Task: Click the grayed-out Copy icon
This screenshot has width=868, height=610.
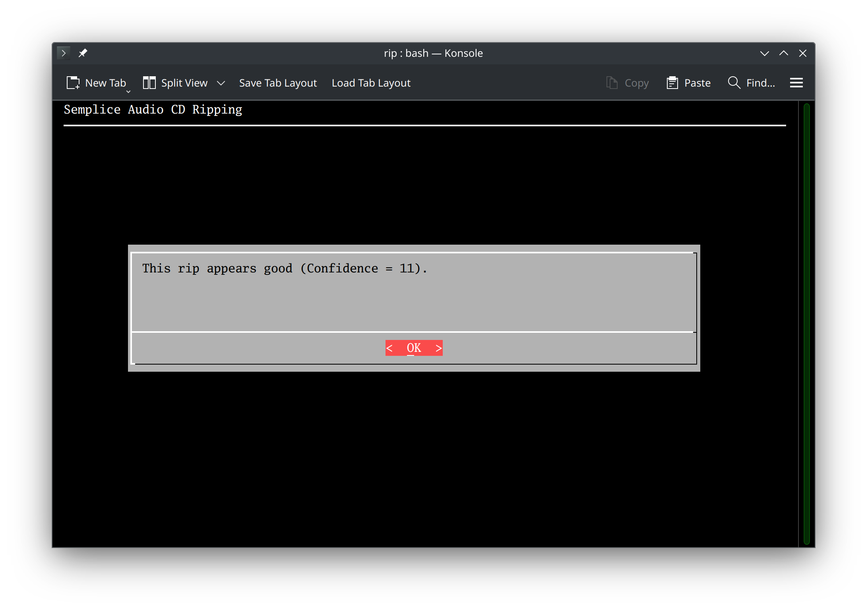Action: click(611, 82)
